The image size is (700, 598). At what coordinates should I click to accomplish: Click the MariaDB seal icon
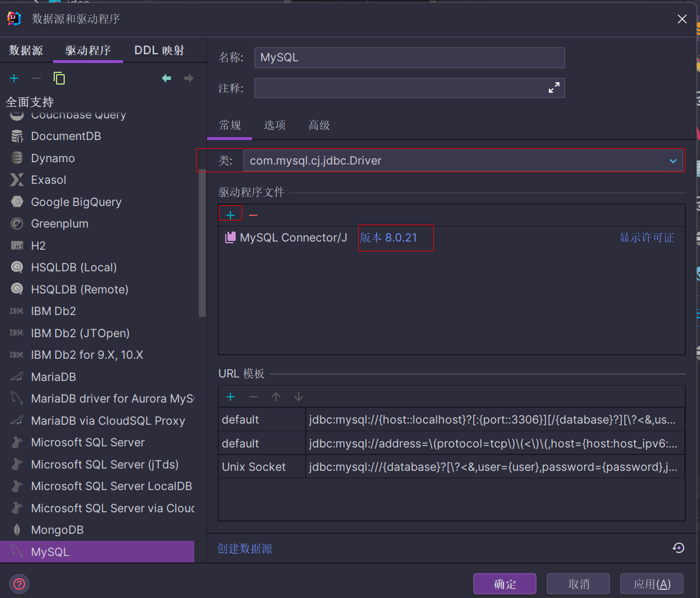point(17,377)
